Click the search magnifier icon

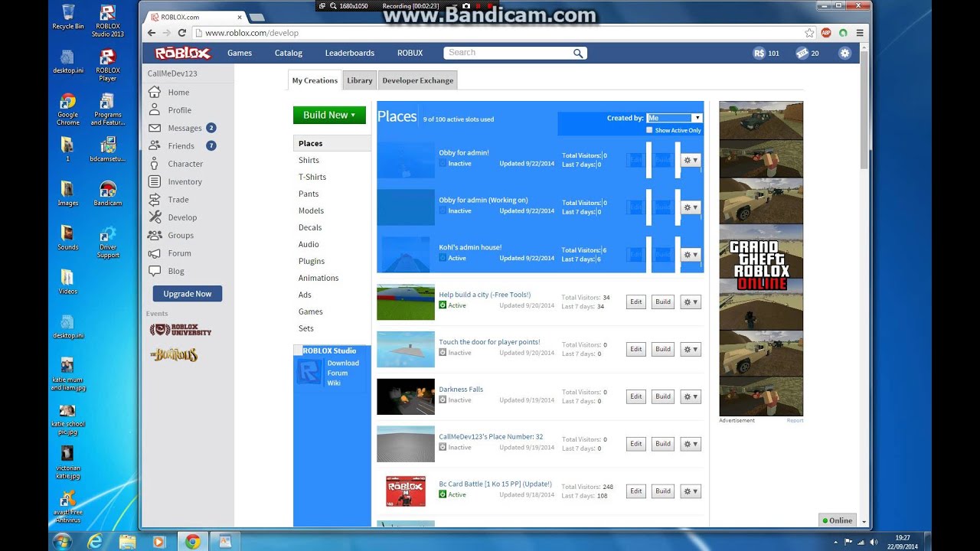(578, 53)
